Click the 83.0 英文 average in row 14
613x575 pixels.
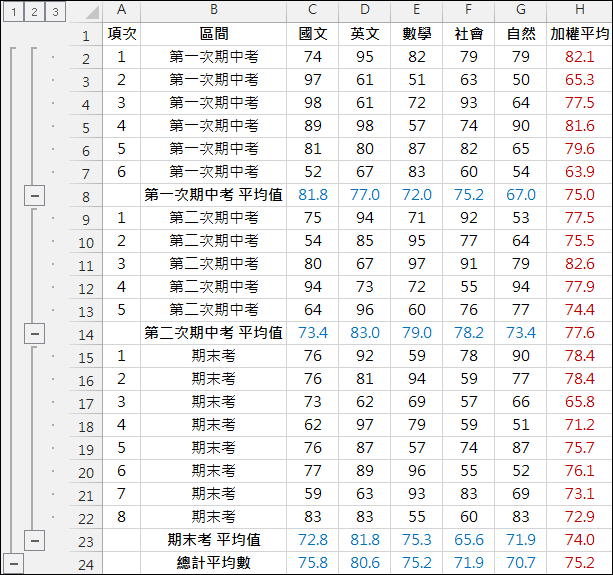pyautogui.click(x=364, y=333)
